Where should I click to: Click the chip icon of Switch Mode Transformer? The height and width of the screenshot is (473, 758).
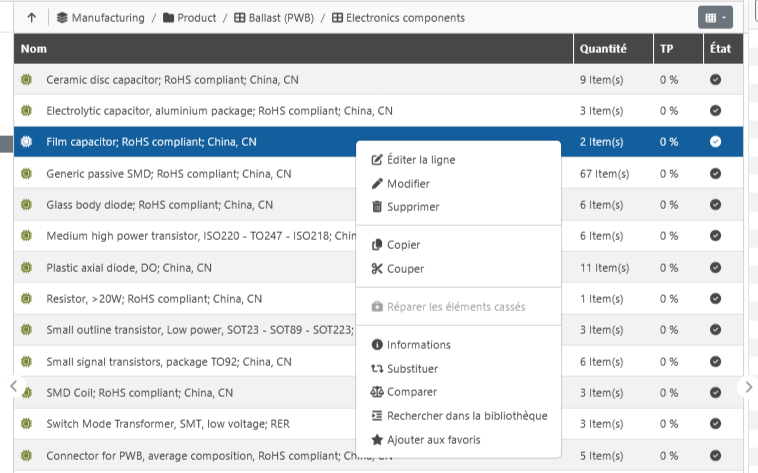coord(27,424)
